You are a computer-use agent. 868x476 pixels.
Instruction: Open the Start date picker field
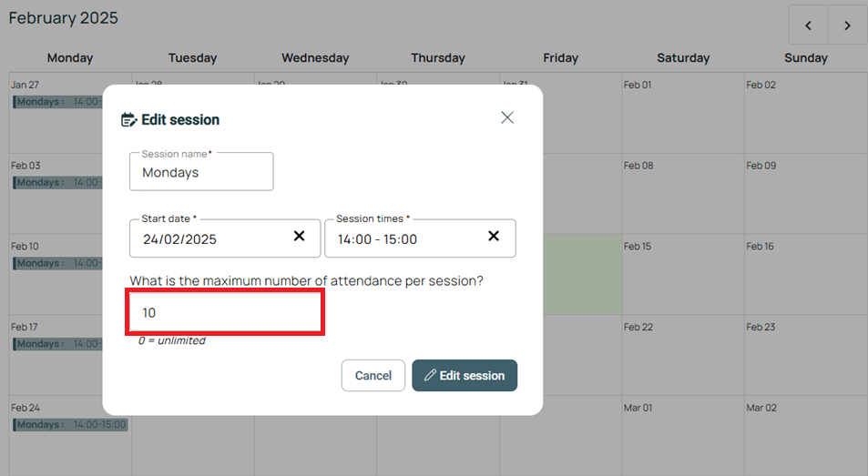(x=209, y=239)
